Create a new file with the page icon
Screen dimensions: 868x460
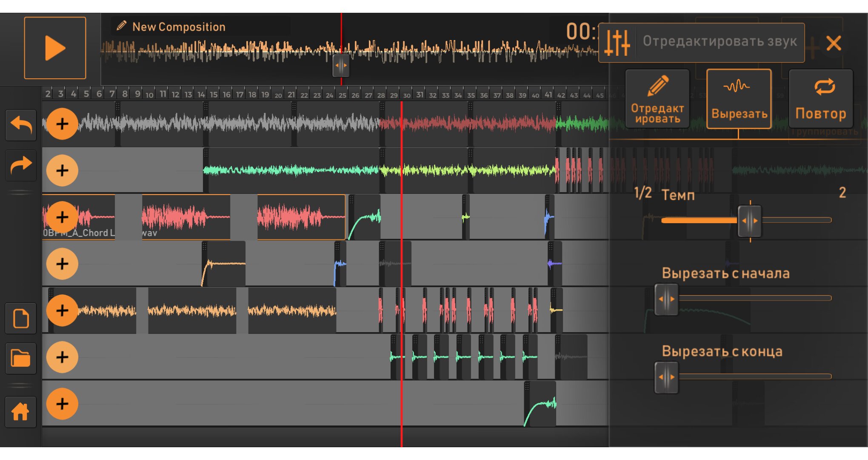[x=21, y=319]
